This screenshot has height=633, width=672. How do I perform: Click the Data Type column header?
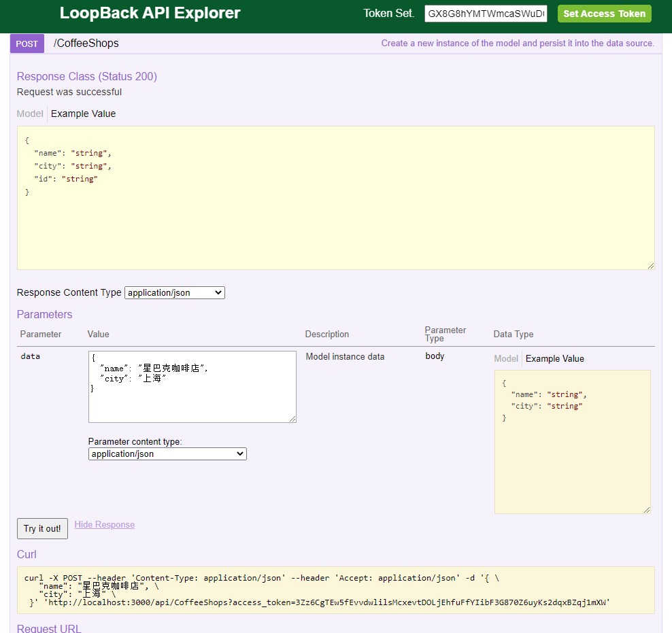(513, 334)
